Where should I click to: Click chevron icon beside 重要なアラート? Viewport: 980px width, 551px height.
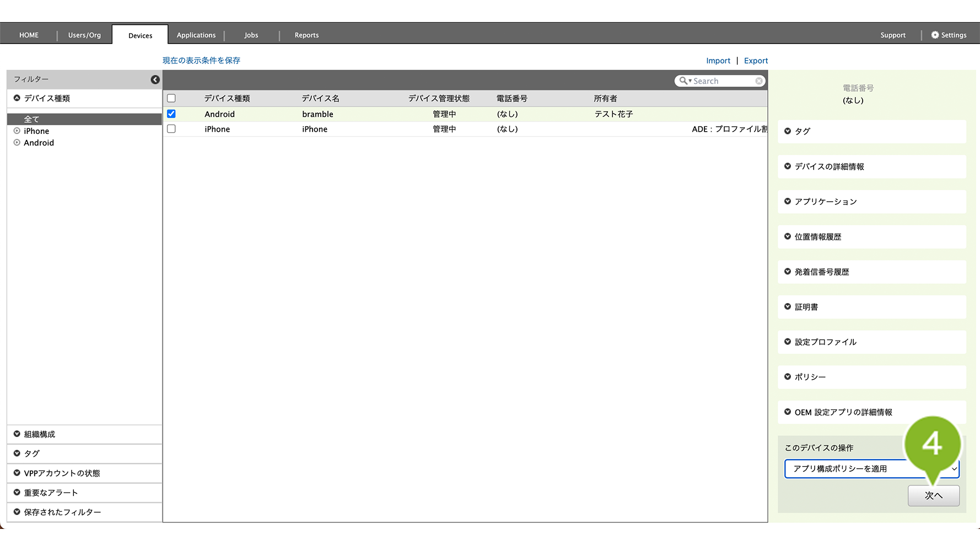click(17, 493)
